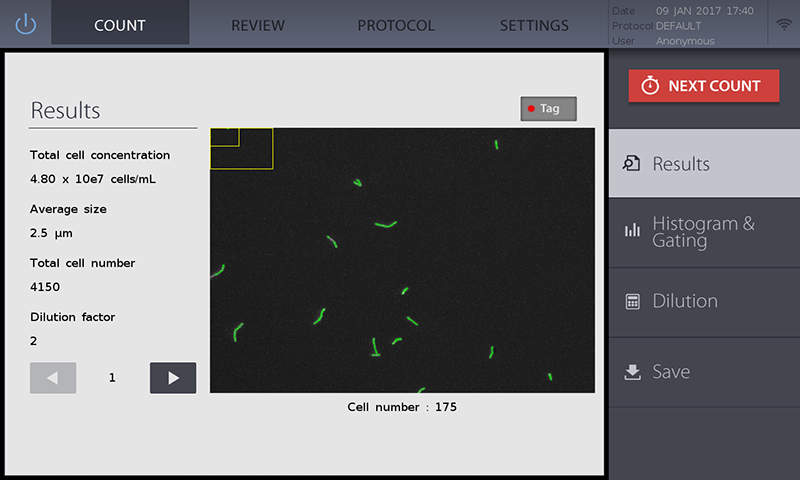
Task: Click the 'Cell number : 175' label
Action: click(x=402, y=407)
